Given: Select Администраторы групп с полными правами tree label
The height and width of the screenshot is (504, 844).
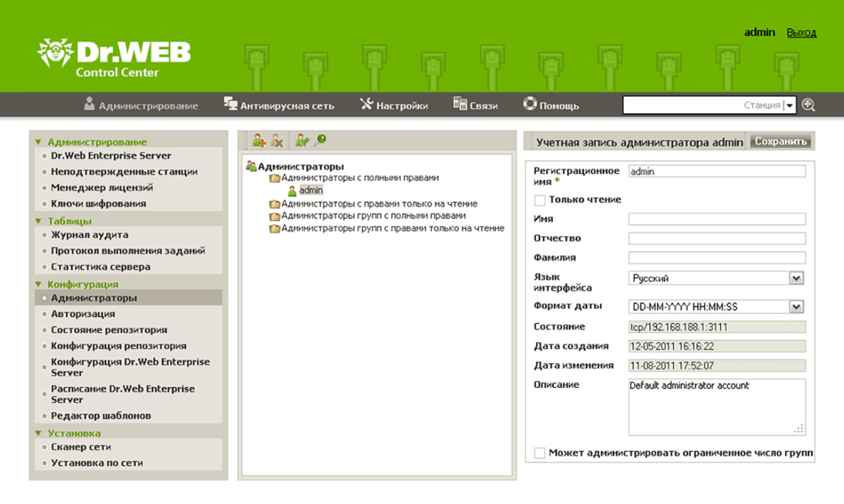Looking at the screenshot, I should (x=374, y=216).
